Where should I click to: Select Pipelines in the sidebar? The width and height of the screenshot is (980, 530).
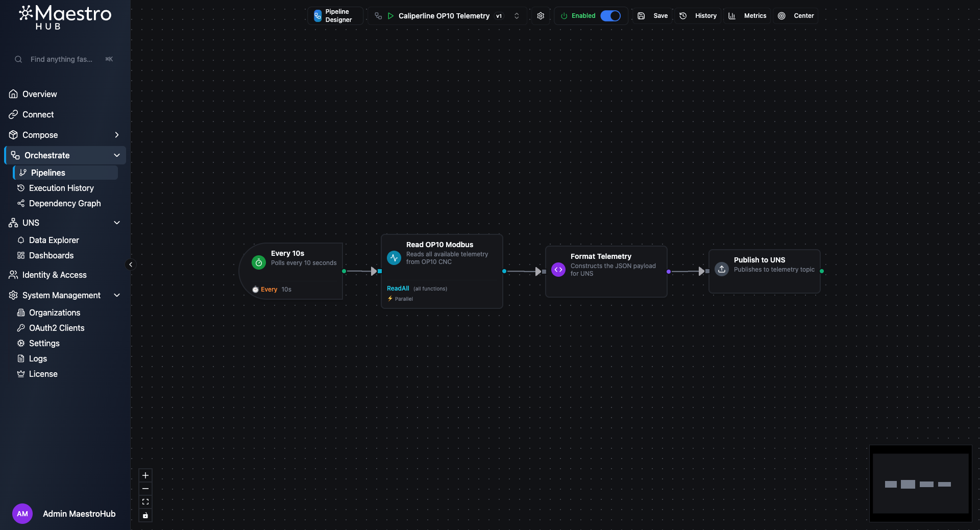tap(48, 173)
